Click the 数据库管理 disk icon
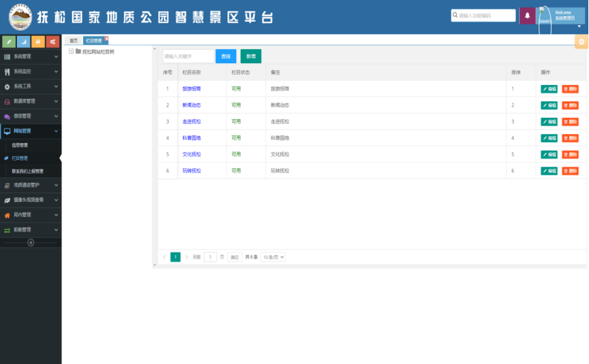 pyautogui.click(x=7, y=101)
